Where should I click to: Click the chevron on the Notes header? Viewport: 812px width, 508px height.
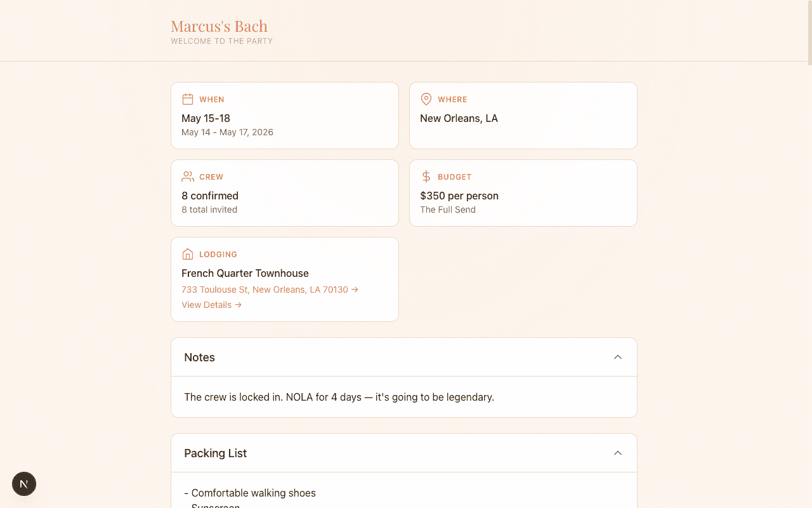point(617,357)
